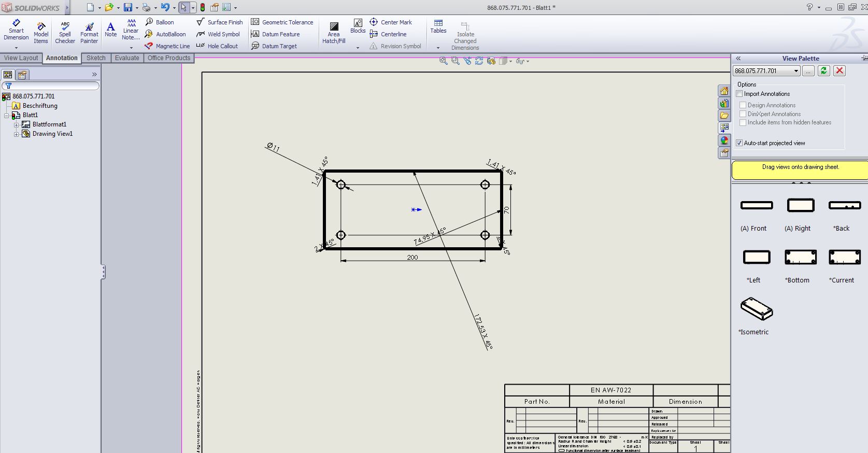Insert a Note annotation
The image size is (868, 453).
[x=110, y=30]
